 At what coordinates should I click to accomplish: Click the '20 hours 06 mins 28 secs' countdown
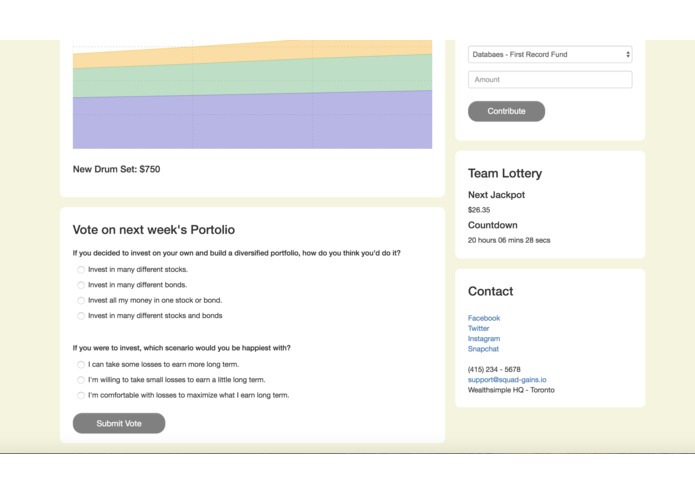click(x=509, y=240)
